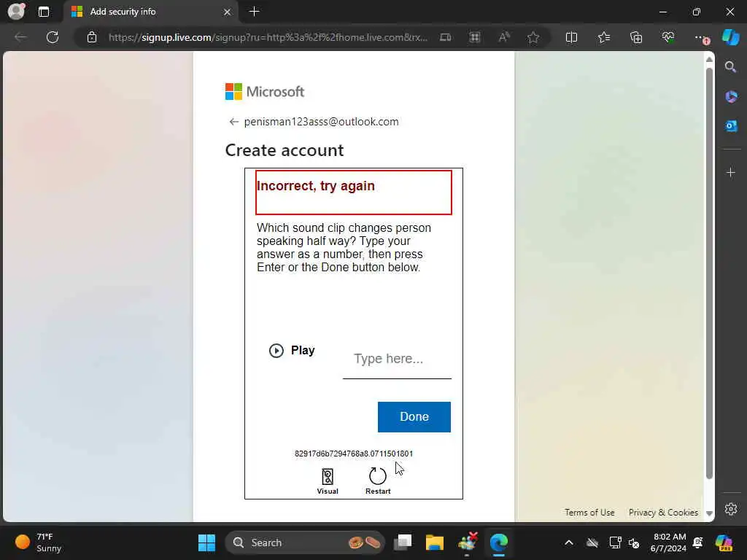Open Privacy & Cookies link
Screen dimensions: 747x560
point(663,513)
